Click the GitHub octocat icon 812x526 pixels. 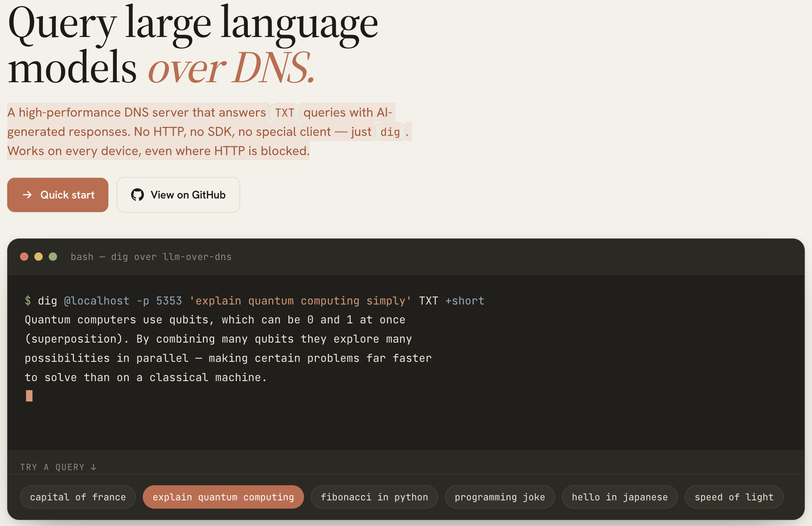pos(137,195)
